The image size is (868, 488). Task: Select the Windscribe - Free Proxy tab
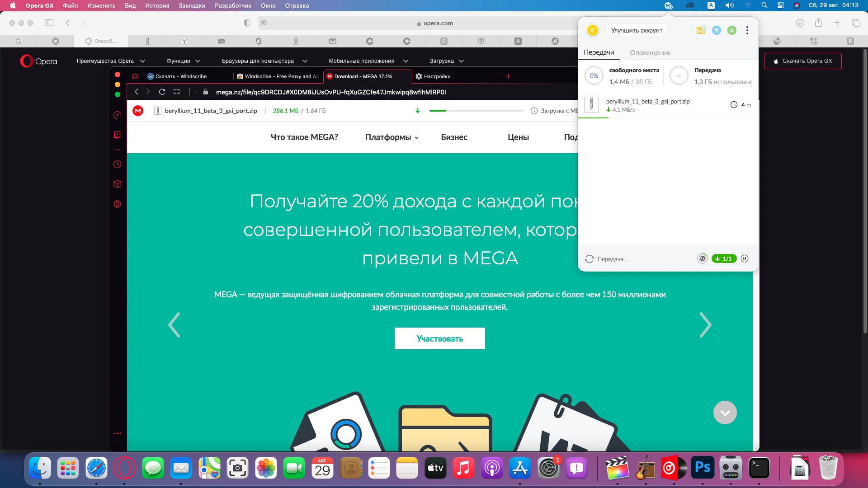(278, 76)
